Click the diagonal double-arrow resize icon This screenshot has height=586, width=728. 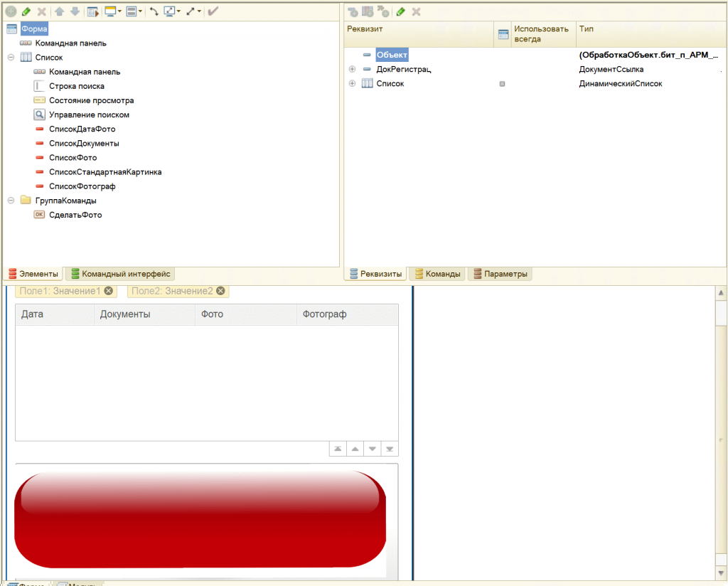click(191, 11)
